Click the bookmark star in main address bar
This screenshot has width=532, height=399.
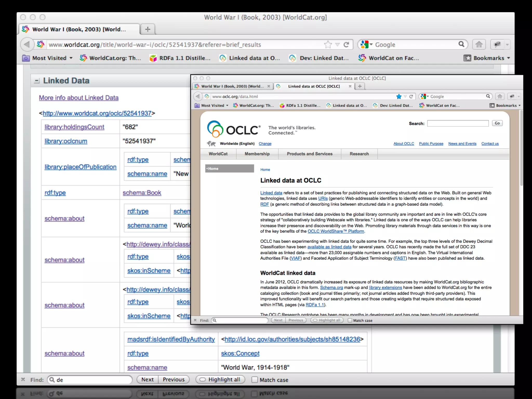(x=328, y=45)
